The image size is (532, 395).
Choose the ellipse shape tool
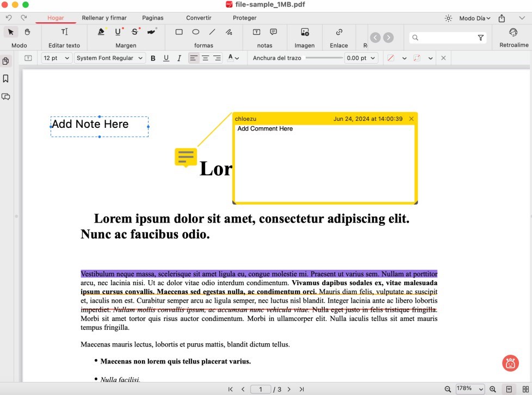[196, 32]
